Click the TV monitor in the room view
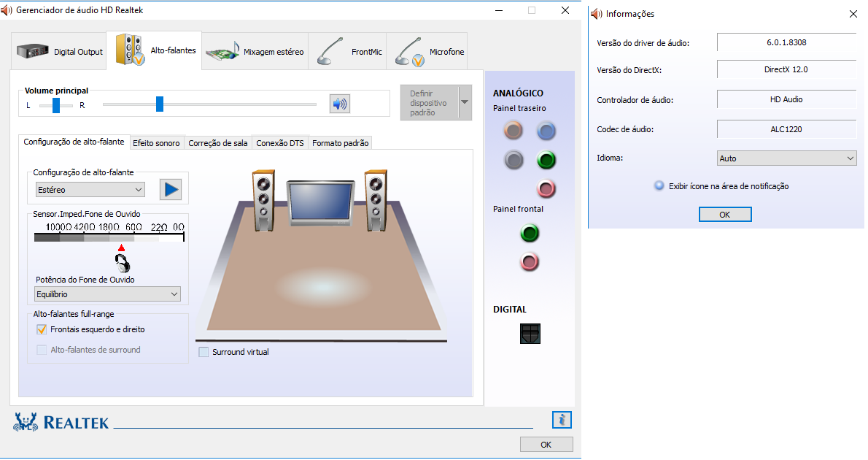The height and width of the screenshot is (460, 868). [320, 202]
